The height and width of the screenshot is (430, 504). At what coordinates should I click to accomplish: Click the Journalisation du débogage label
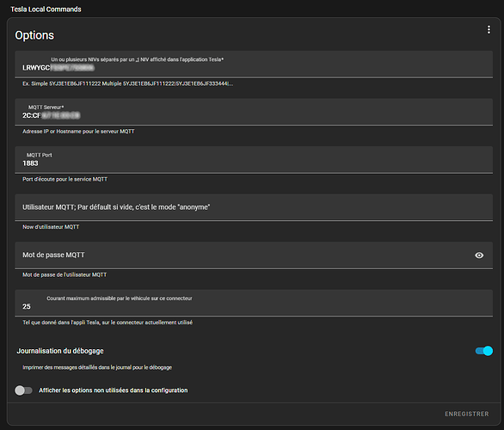(60, 351)
